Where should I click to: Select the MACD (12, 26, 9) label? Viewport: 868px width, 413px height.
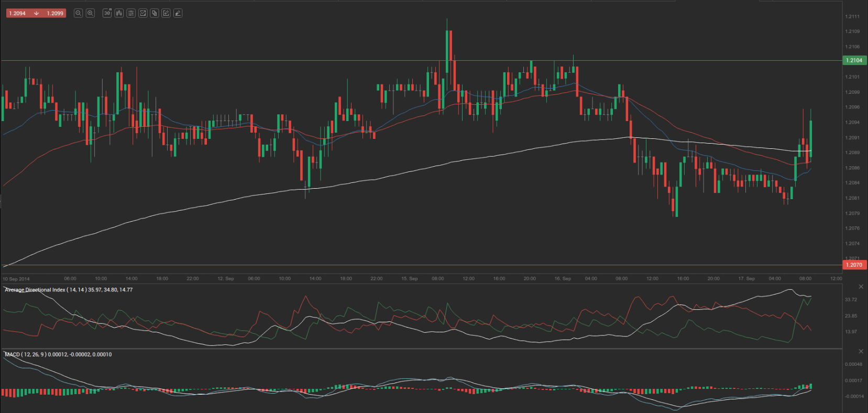(58, 355)
